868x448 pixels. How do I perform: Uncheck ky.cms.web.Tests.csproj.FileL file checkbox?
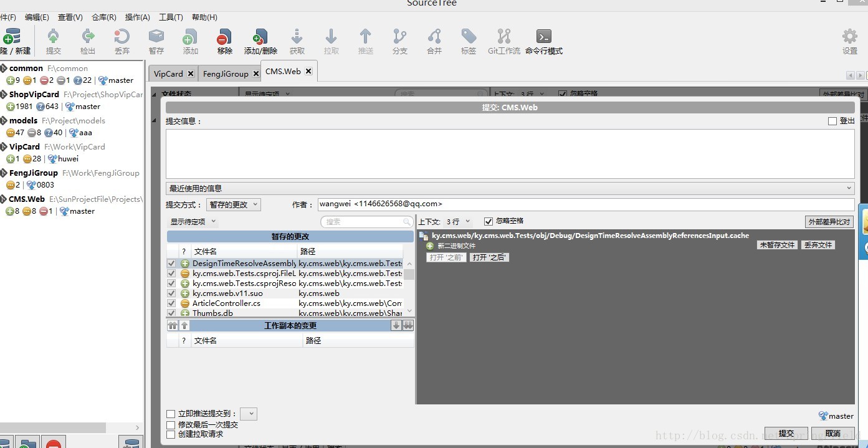click(x=171, y=274)
